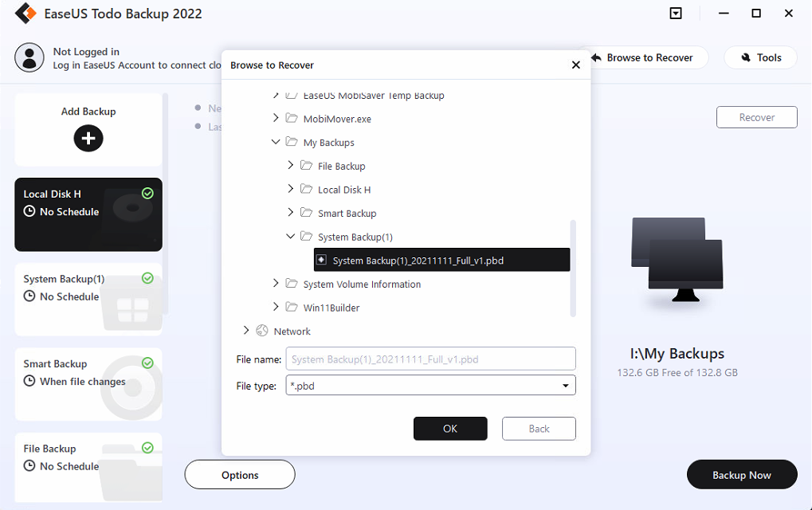Select the File Backup task card

coord(88,468)
